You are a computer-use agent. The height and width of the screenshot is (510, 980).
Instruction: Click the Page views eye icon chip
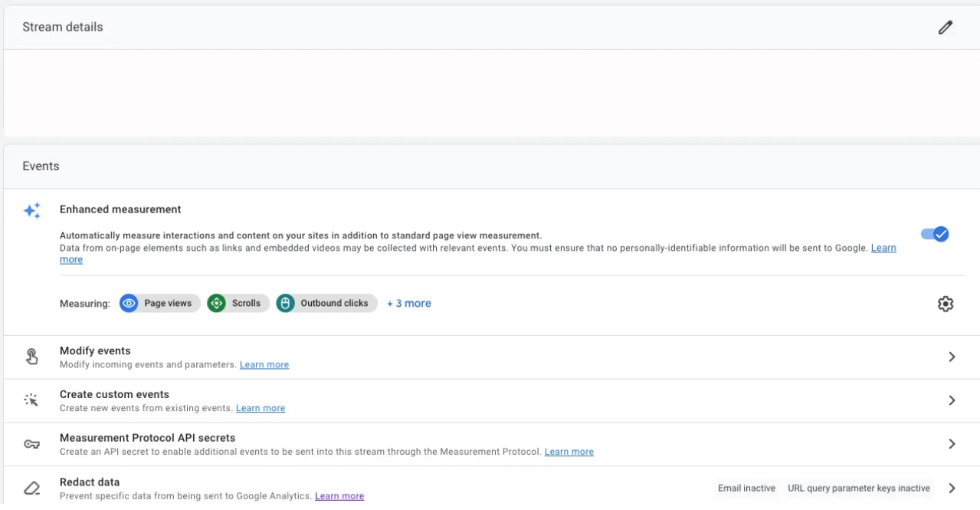tap(129, 303)
